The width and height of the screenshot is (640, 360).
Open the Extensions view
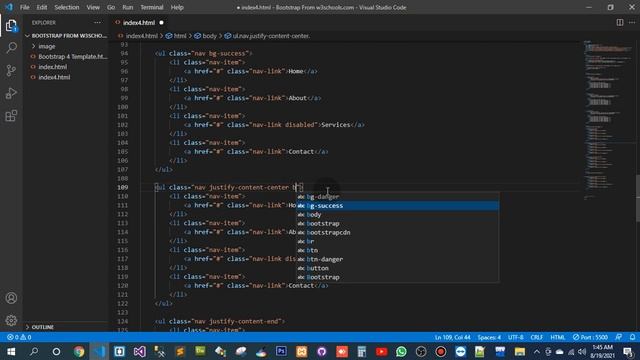[11, 116]
